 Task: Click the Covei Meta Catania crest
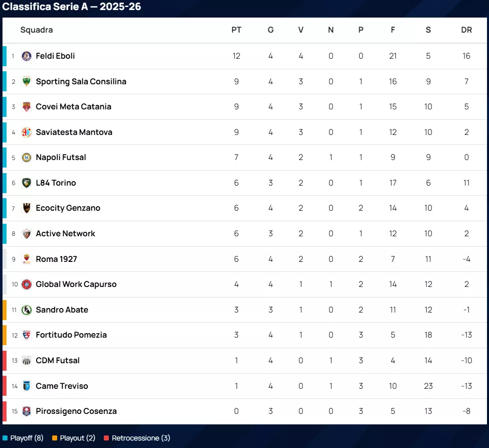tap(27, 107)
